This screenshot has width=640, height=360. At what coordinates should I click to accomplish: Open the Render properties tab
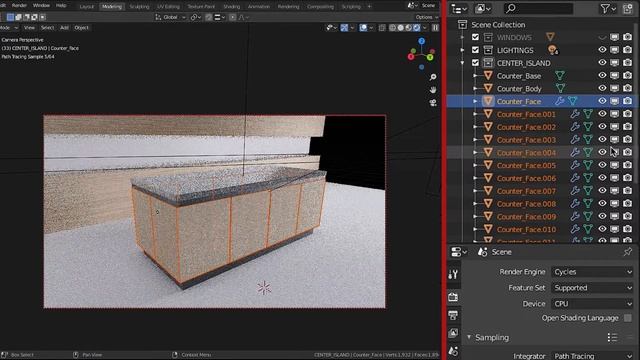click(453, 297)
